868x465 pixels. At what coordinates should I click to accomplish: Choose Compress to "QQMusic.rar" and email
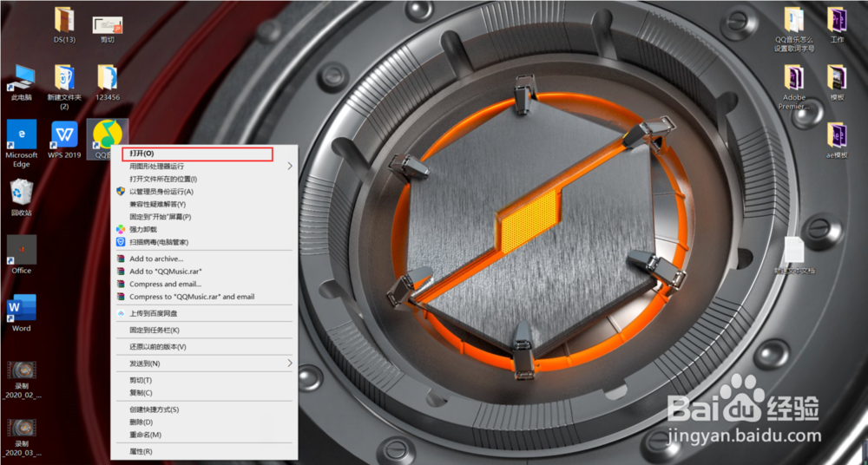tap(204, 297)
